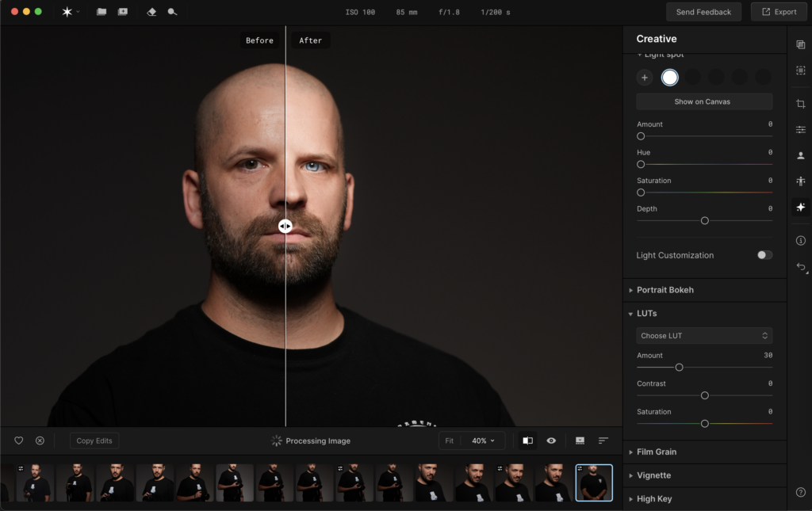Click the LUTs Amount slider handle
The width and height of the screenshot is (812, 511).
[679, 368]
